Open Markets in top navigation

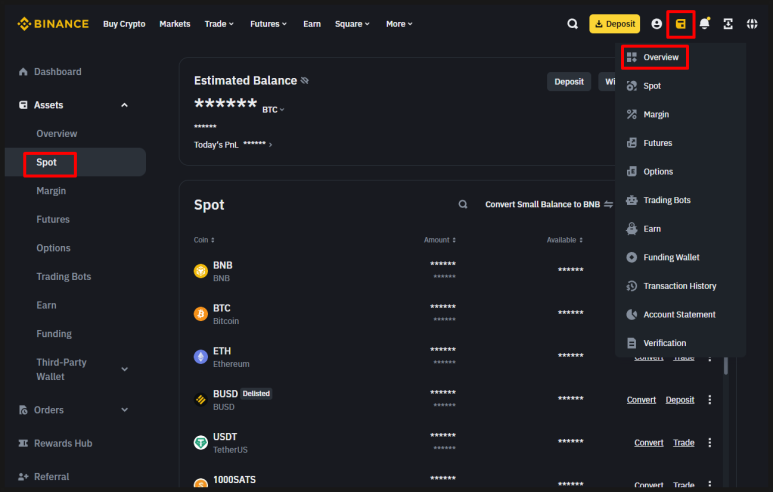click(x=175, y=24)
